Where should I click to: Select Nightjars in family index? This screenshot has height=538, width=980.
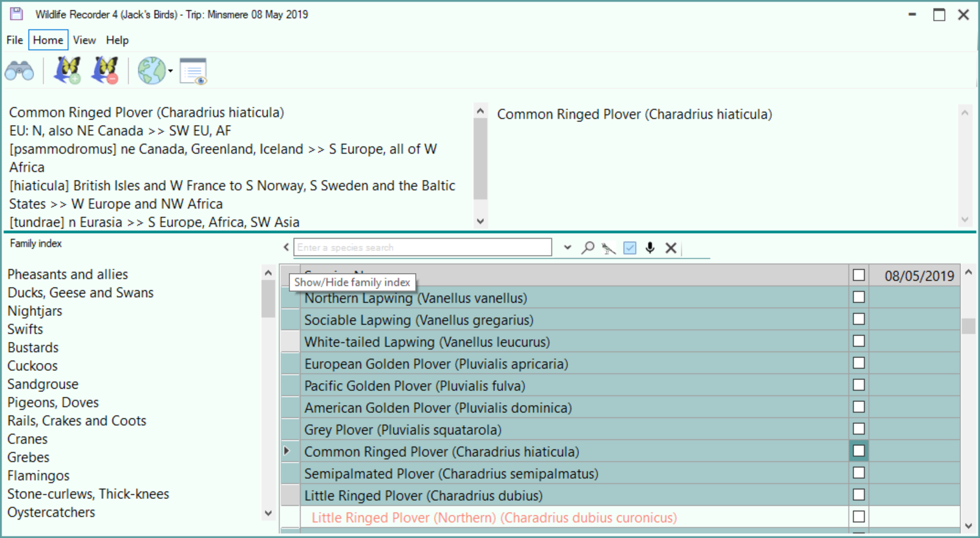point(35,311)
